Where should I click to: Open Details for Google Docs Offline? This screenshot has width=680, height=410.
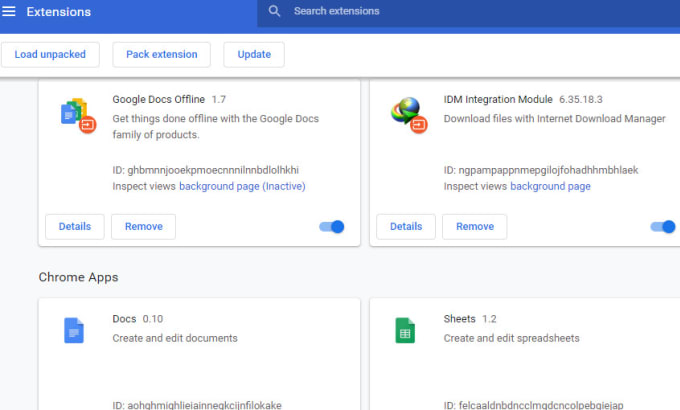point(75,226)
